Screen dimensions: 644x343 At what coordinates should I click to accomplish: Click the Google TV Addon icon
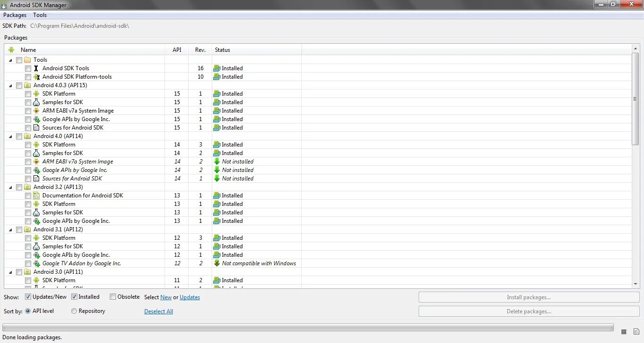[36, 263]
